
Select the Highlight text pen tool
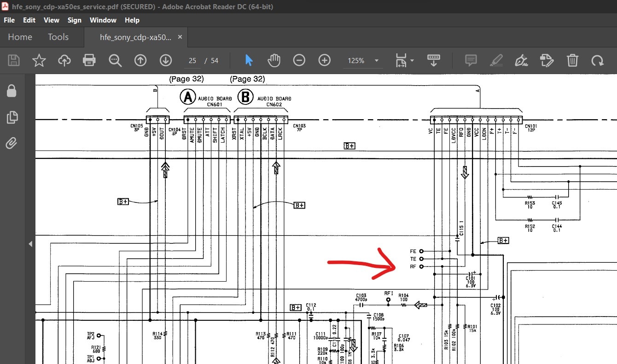pos(496,60)
